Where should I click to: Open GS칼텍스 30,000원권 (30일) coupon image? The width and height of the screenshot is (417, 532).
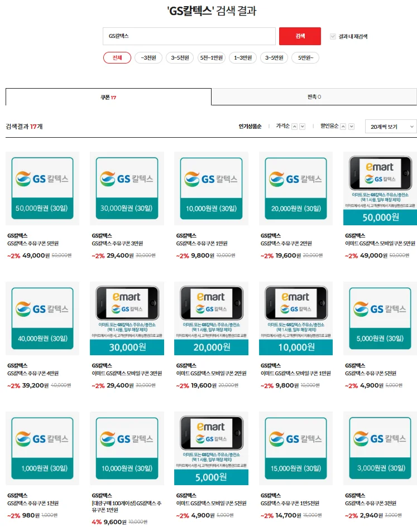(x=127, y=188)
